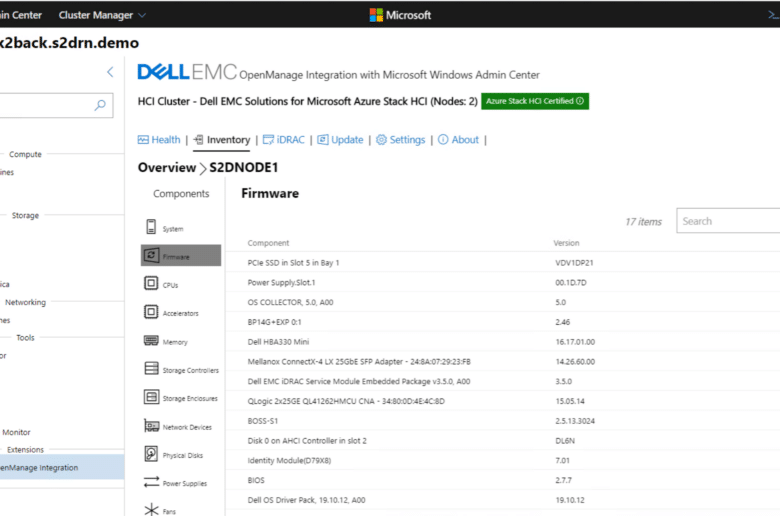Click the Update tab icon

tap(323, 140)
